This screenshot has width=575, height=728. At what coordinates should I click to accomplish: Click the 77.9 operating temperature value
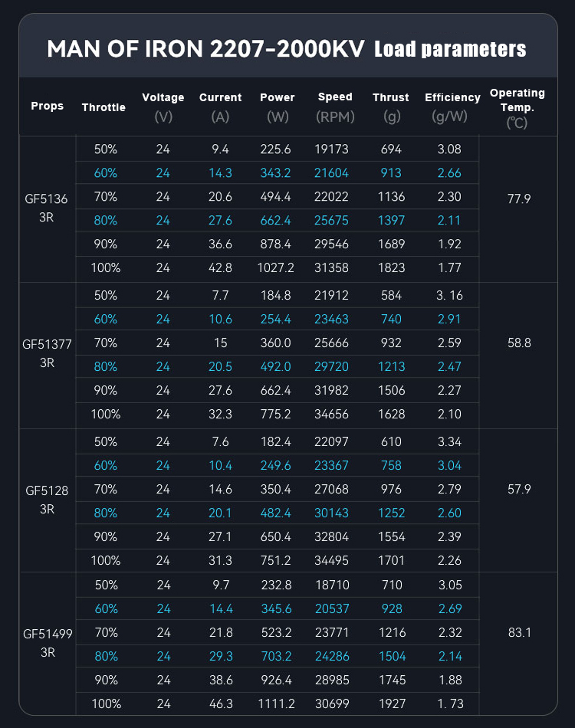pos(519,198)
